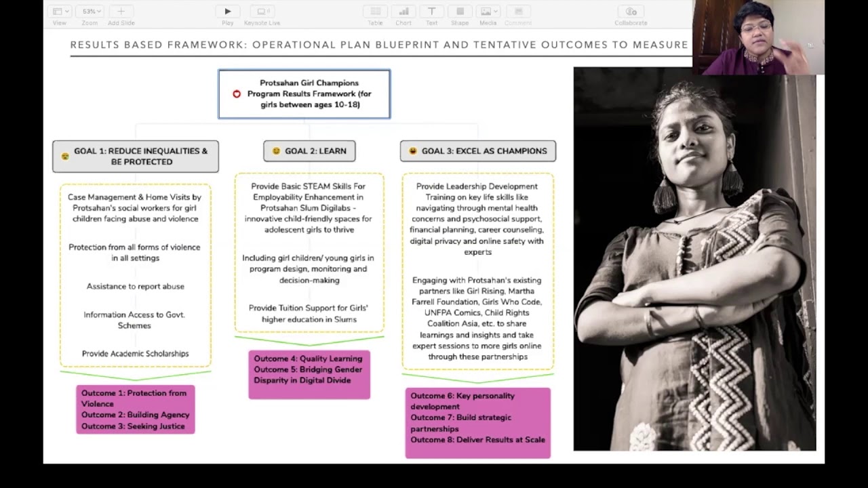
Task: Click the emoji icon beside Goal 1
Action: pos(65,157)
